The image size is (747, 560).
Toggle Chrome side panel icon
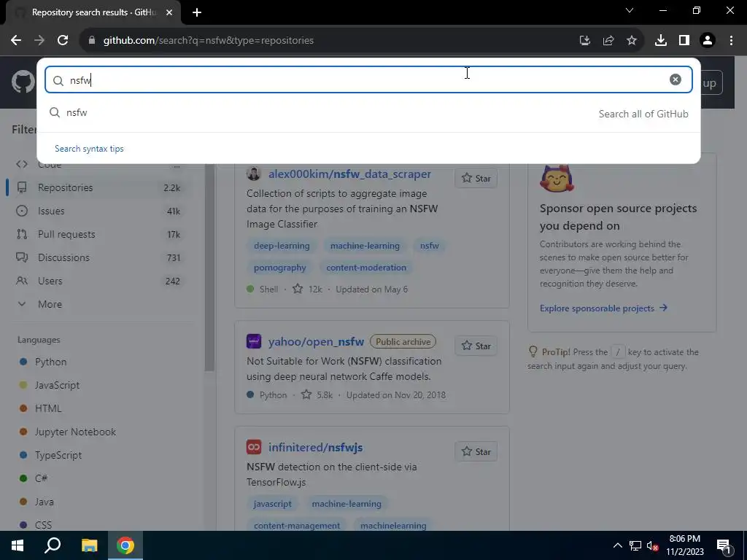[x=684, y=41]
